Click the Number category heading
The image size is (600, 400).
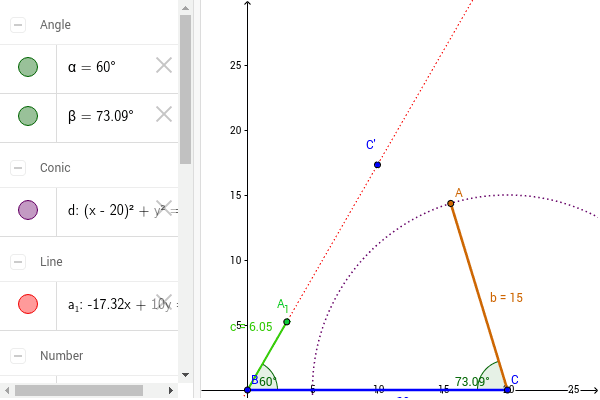coord(61,356)
